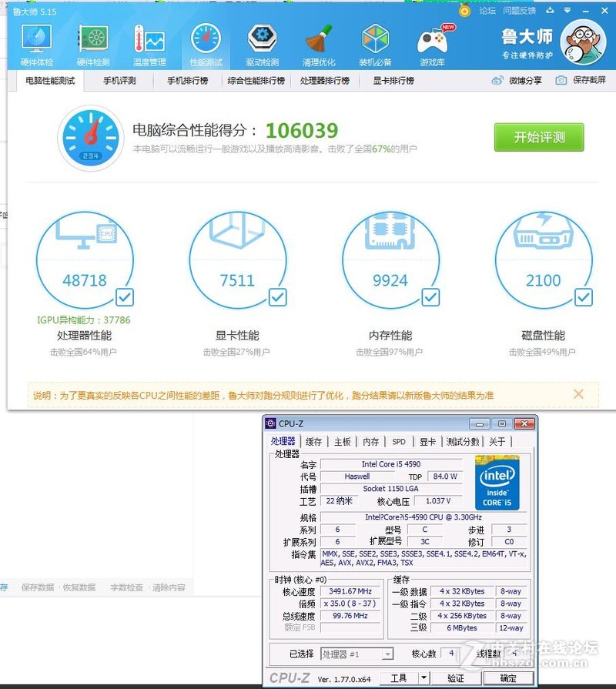
Task: Expand the 处理器 #1 selection dropdown in CPU-Z
Action: click(x=387, y=654)
